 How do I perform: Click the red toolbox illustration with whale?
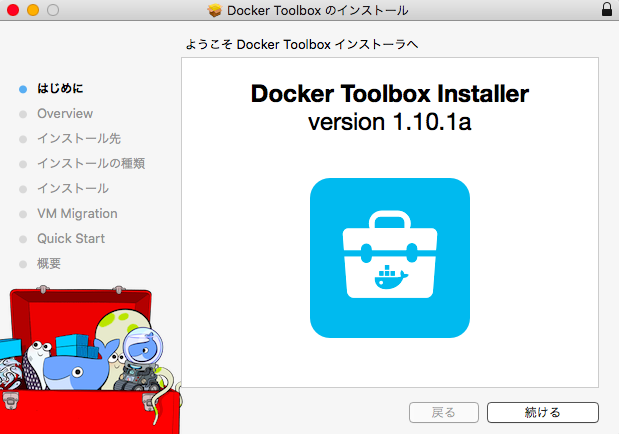point(90,360)
